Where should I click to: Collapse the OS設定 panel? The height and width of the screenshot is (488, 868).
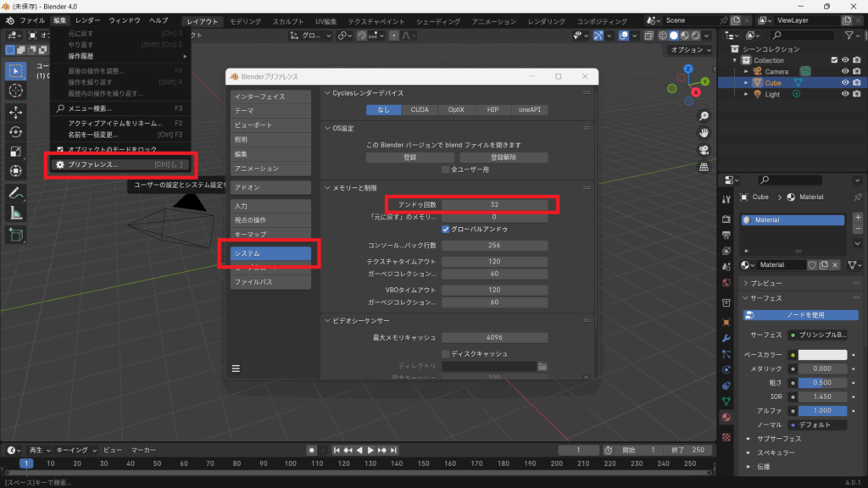[x=327, y=129]
